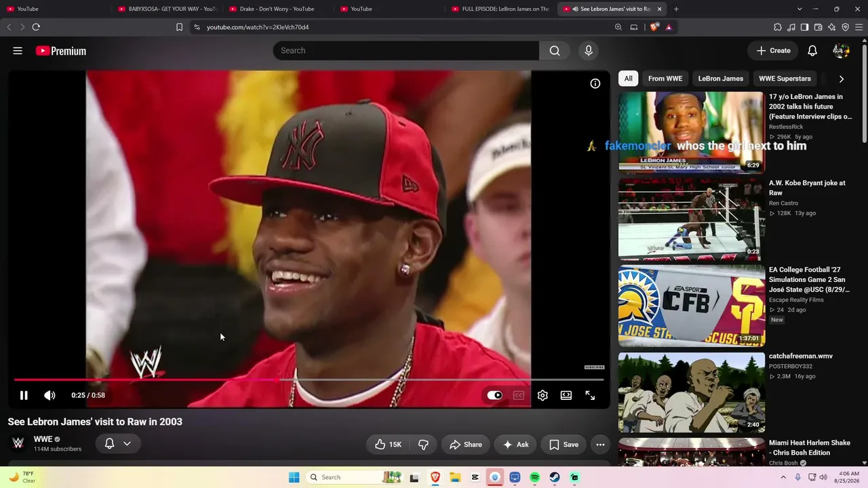Enter full screen mode

pyautogui.click(x=590, y=395)
